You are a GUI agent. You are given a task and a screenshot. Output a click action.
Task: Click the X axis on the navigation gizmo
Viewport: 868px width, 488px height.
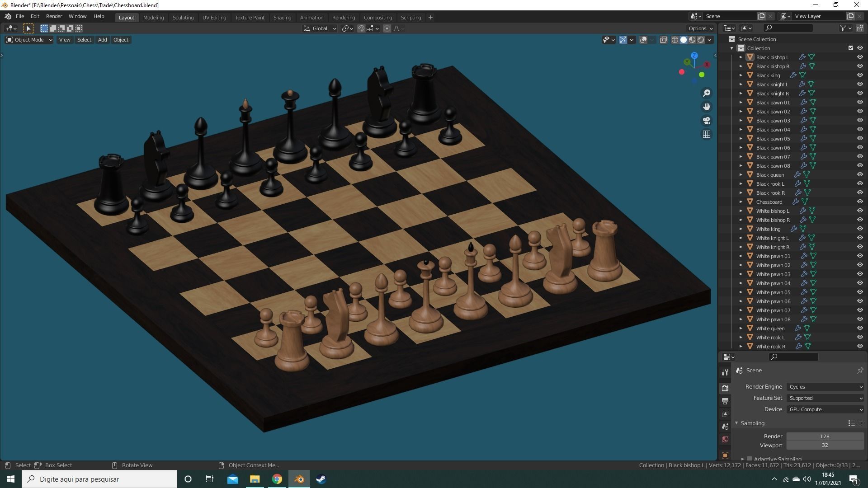707,65
